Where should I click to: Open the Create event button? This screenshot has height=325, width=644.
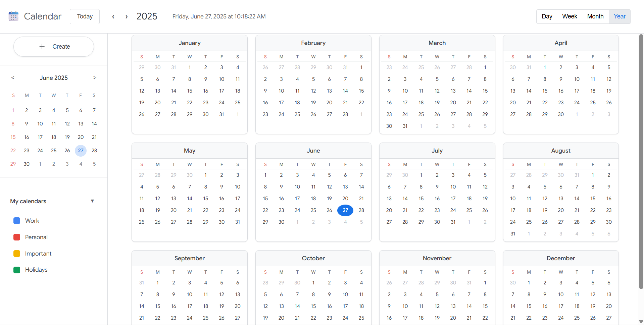54,47
